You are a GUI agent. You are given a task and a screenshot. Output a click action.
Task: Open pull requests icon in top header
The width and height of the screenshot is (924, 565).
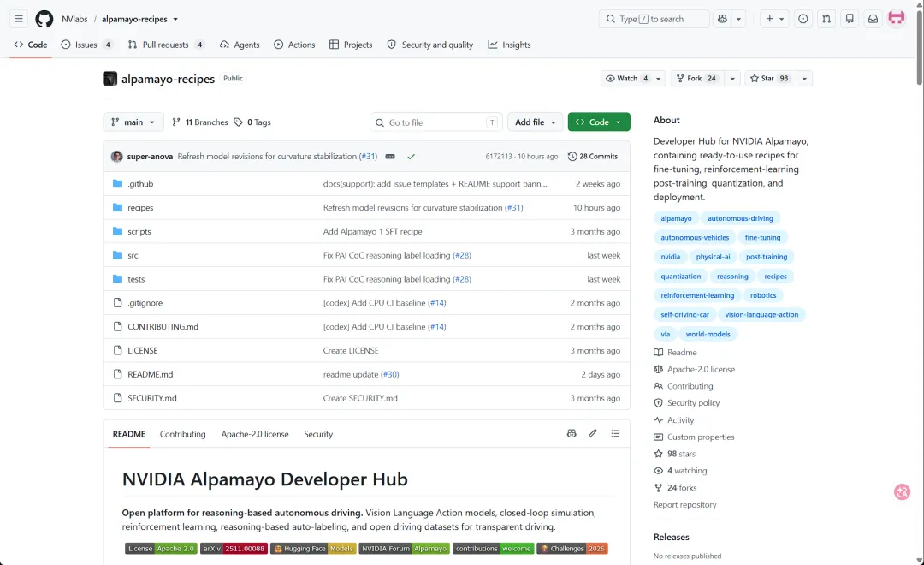(x=826, y=19)
